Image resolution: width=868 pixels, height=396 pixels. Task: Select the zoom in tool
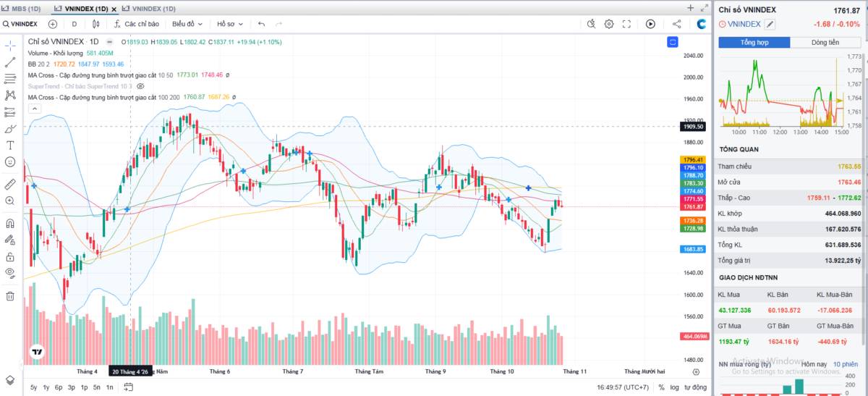pos(10,201)
